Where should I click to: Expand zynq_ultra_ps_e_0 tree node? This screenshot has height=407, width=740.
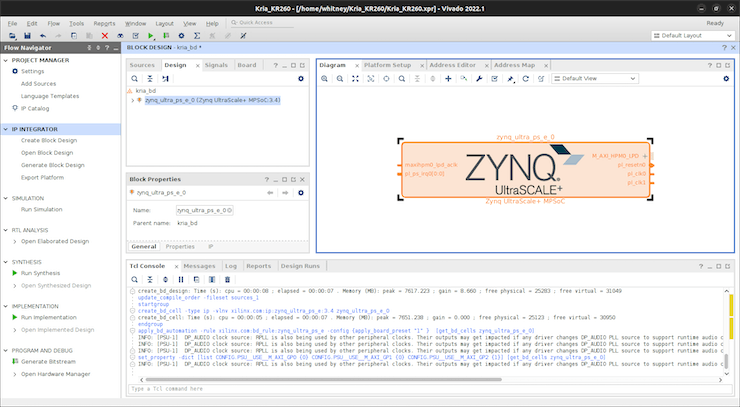click(133, 100)
